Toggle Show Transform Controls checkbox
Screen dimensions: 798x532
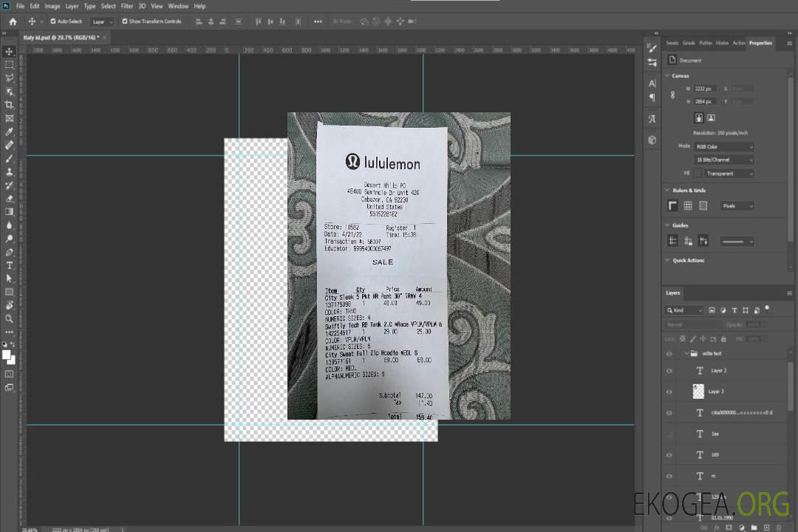(x=125, y=21)
